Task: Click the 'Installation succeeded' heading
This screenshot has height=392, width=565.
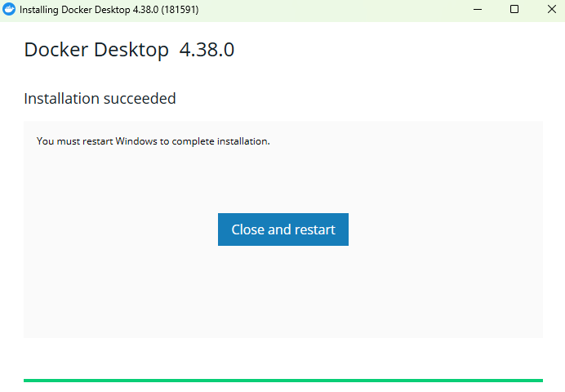Action: (100, 99)
